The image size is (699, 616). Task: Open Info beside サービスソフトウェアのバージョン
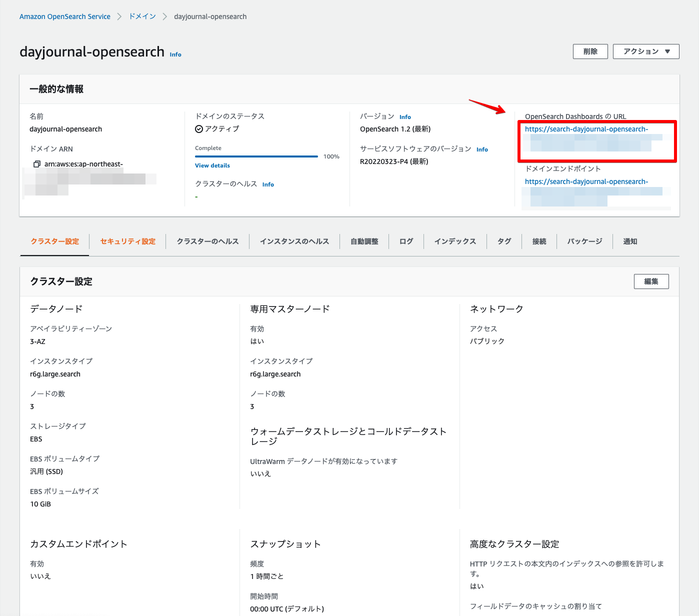[x=482, y=149]
